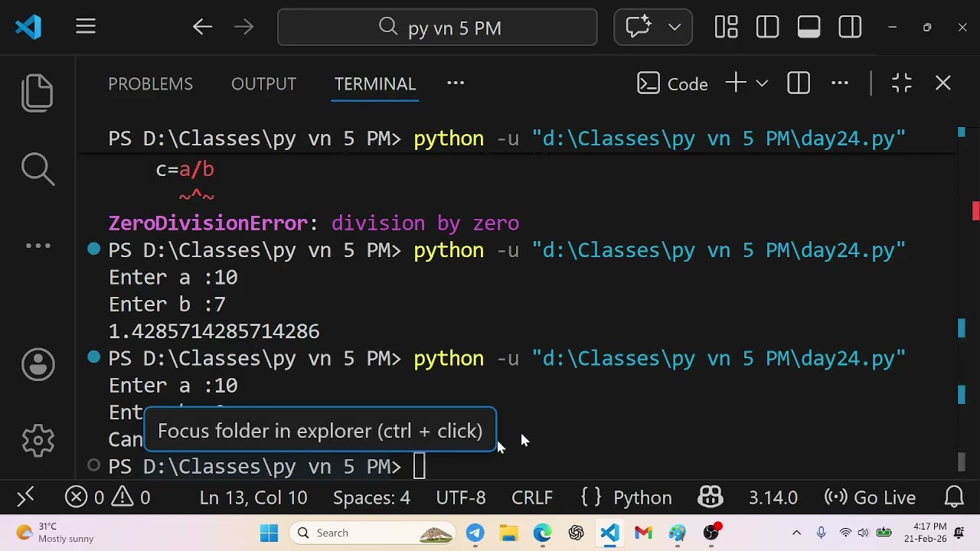Open the hamburger application menu
The height and width of the screenshot is (551, 980).
86,27
